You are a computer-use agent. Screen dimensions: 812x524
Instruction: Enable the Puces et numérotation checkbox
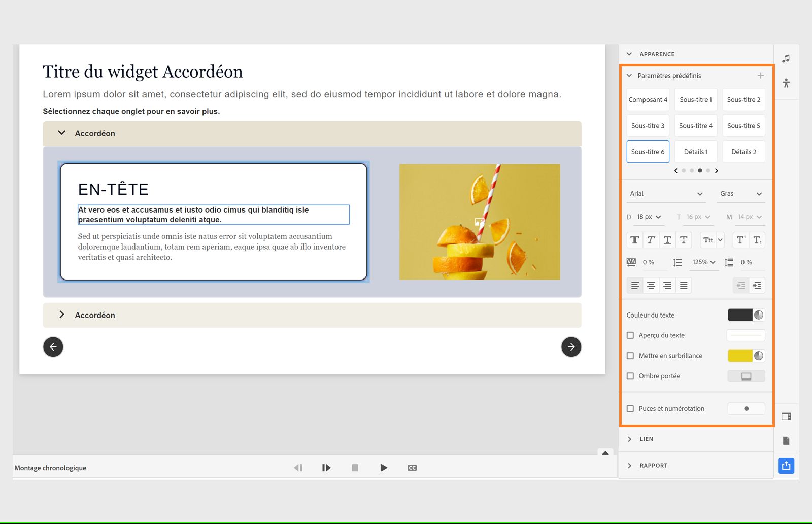[630, 408]
